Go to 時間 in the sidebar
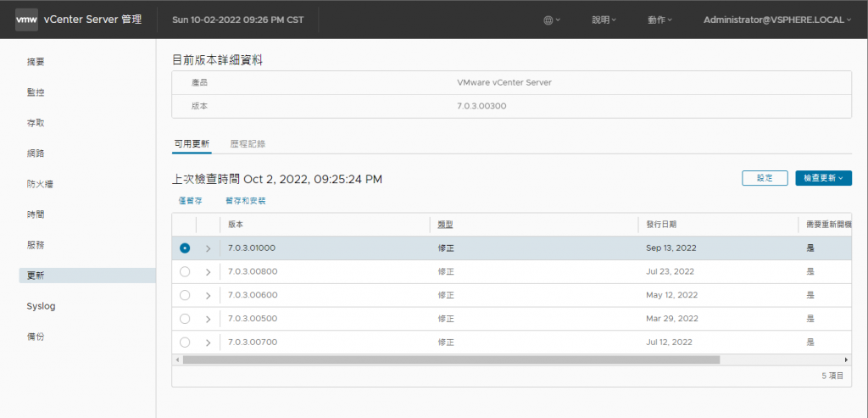This screenshot has width=868, height=418. tap(36, 215)
